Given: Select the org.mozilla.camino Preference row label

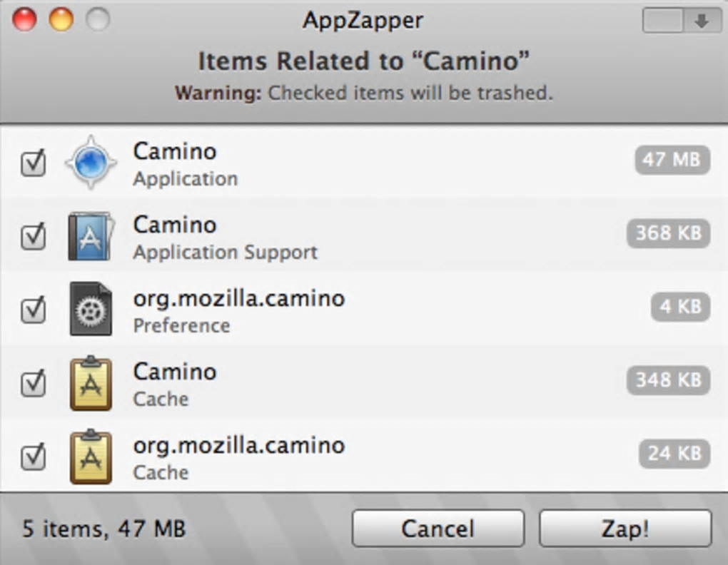Looking at the screenshot, I should coord(239,298).
